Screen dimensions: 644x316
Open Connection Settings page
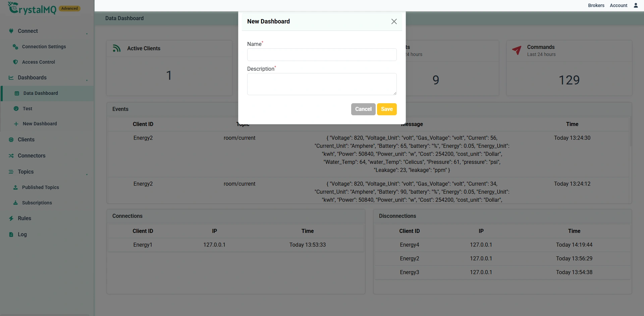click(x=44, y=47)
